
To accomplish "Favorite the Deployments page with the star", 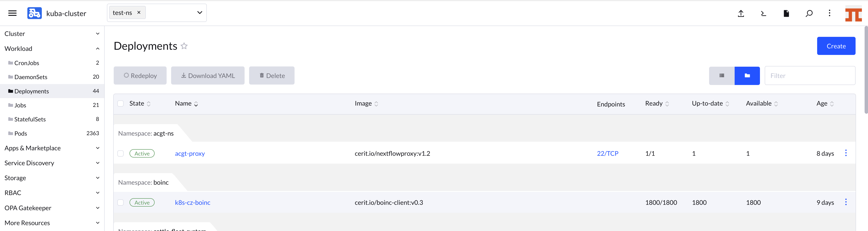I will coord(184,46).
